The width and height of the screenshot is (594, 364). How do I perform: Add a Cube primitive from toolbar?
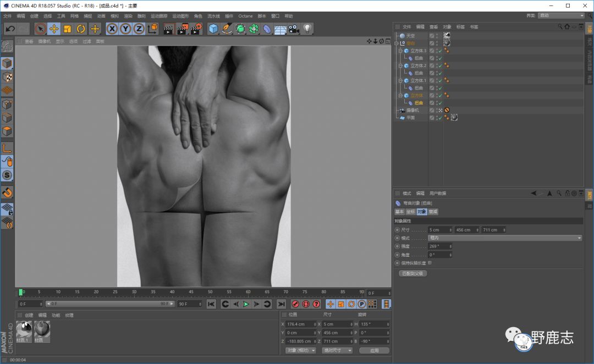click(x=213, y=29)
